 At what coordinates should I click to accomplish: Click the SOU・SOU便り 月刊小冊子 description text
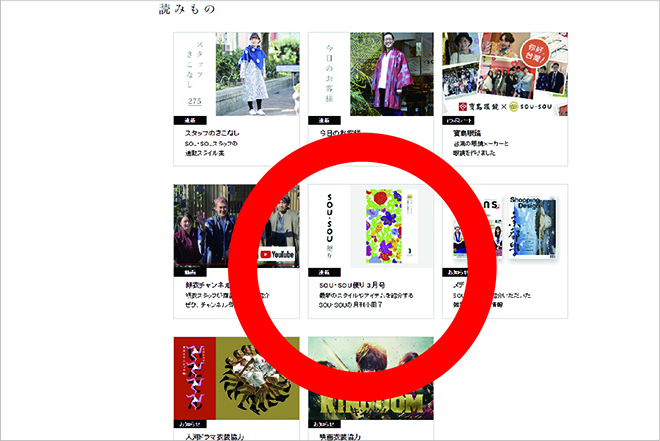(x=366, y=300)
